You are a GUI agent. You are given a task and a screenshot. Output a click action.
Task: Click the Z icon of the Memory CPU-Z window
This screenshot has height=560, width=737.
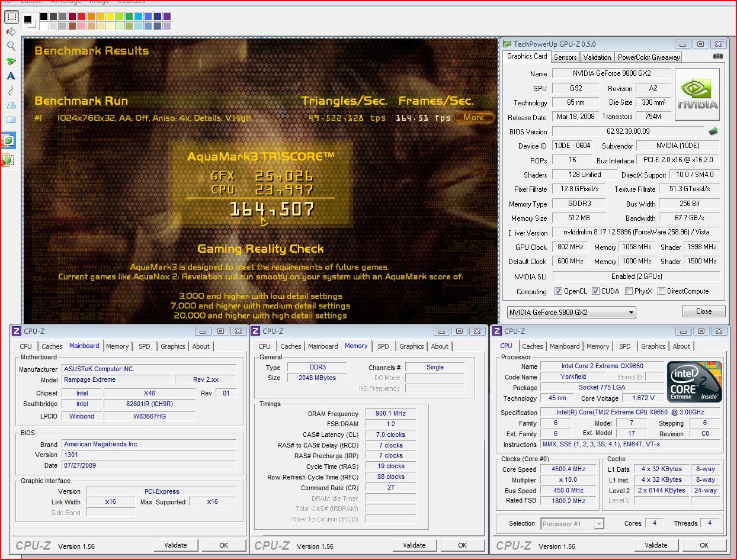tap(255, 331)
